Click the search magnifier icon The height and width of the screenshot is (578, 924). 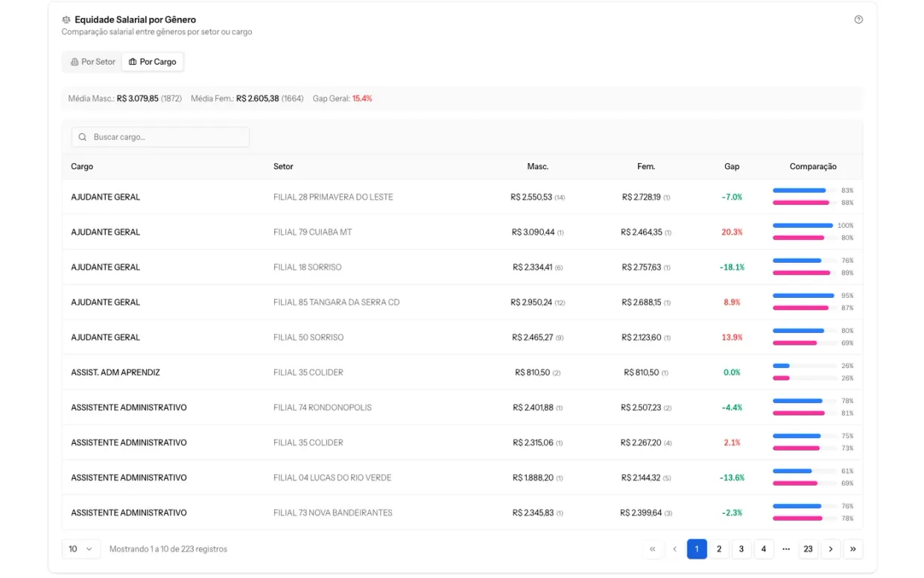pos(83,137)
